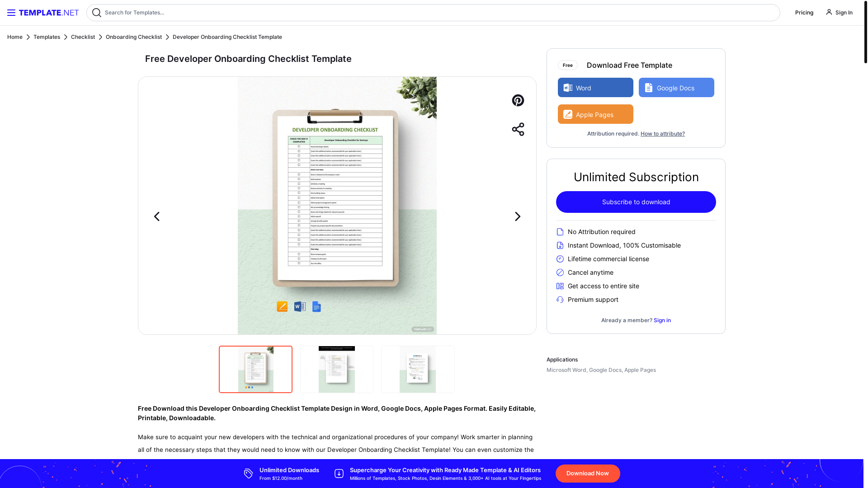The width and height of the screenshot is (868, 488).
Task: Click Google Docs icon under preview image
Action: 316,307
